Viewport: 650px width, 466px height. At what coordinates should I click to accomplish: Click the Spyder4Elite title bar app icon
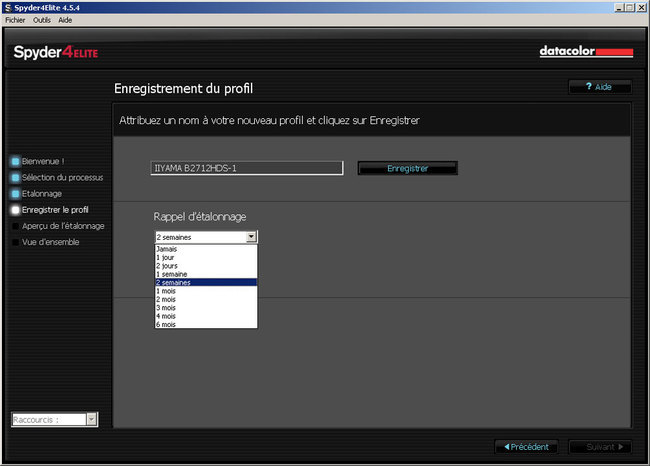click(x=8, y=7)
